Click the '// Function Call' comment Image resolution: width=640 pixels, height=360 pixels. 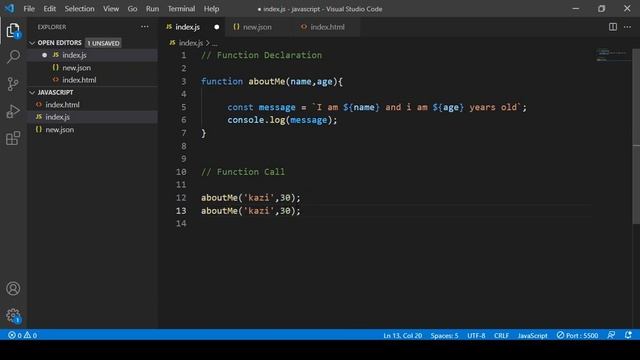point(243,172)
